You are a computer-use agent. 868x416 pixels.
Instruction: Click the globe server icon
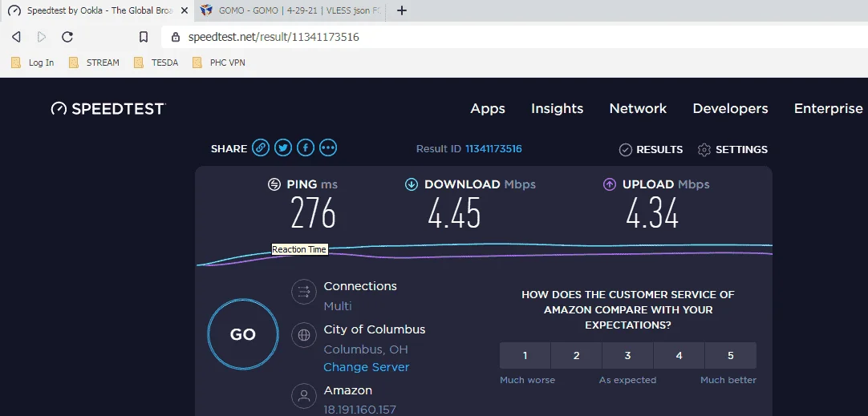[x=303, y=335]
